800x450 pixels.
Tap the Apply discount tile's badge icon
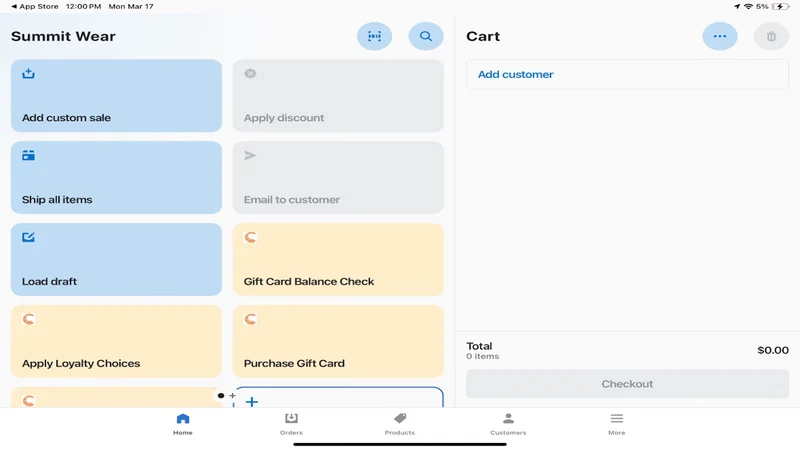click(x=250, y=73)
